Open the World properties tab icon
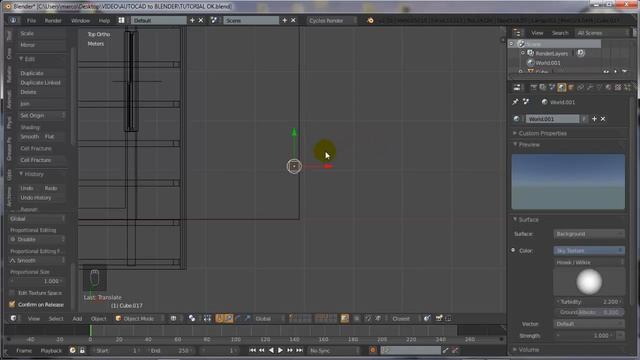 click(562, 87)
